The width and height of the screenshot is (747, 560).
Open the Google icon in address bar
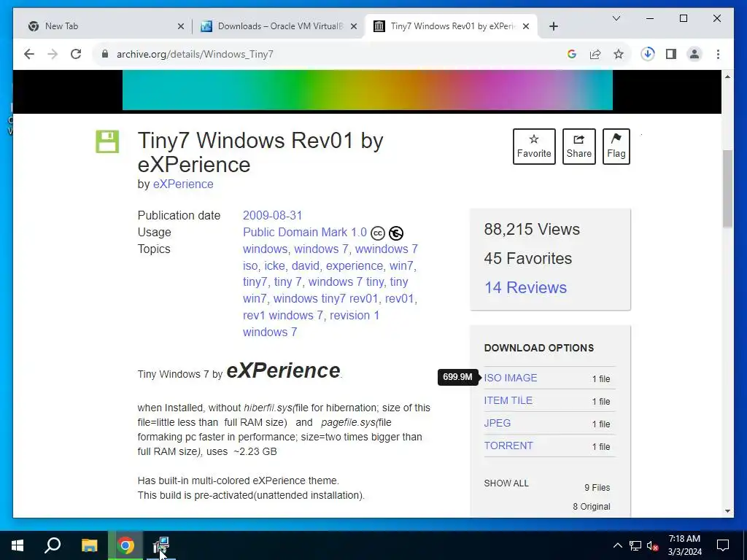(572, 54)
